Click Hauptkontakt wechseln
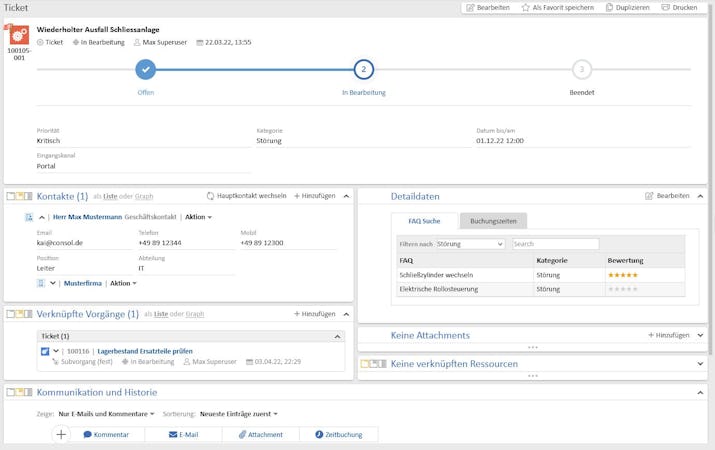The width and height of the screenshot is (715, 450). (x=246, y=196)
